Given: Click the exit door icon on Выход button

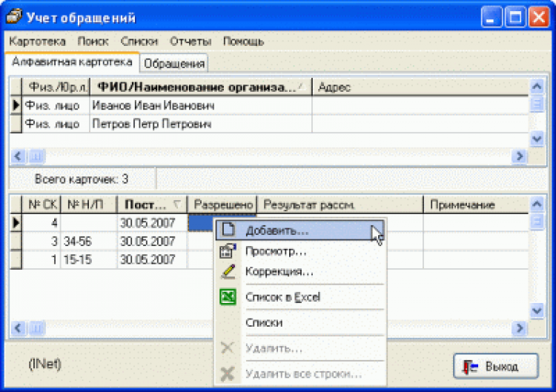Looking at the screenshot, I should pos(470,366).
